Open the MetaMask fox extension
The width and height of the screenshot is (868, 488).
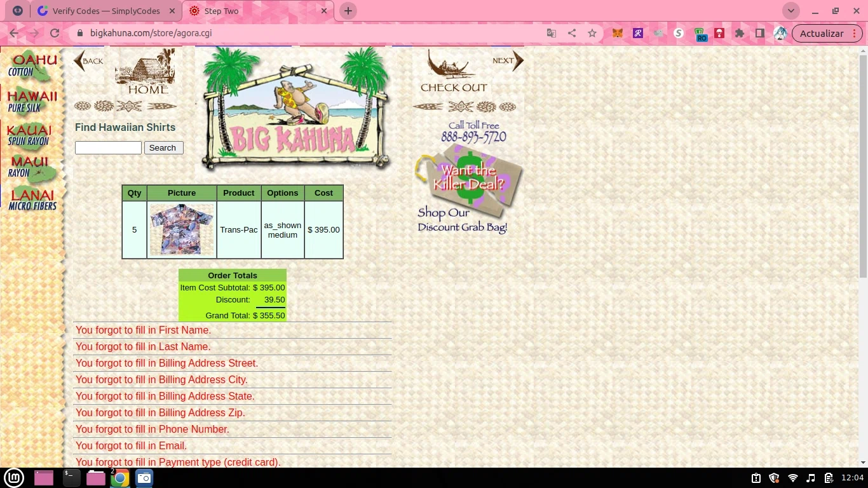point(618,33)
